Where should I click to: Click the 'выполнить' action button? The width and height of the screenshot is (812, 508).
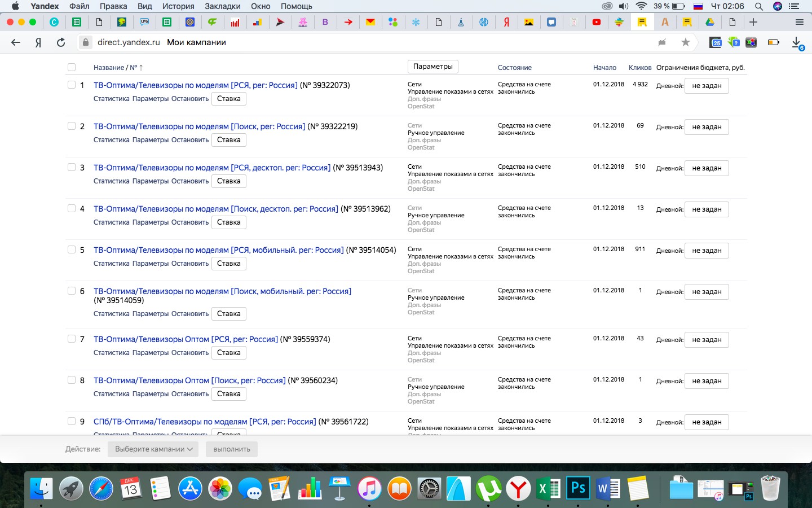(232, 449)
